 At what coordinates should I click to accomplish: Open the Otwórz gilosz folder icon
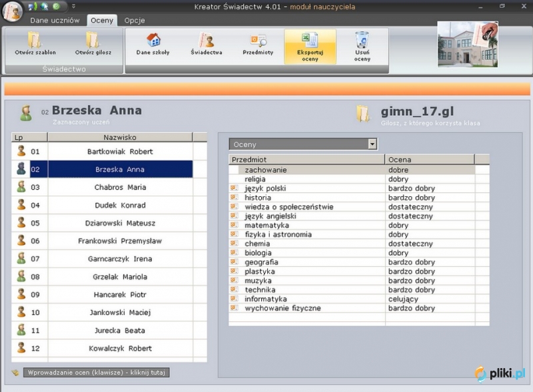(93, 39)
